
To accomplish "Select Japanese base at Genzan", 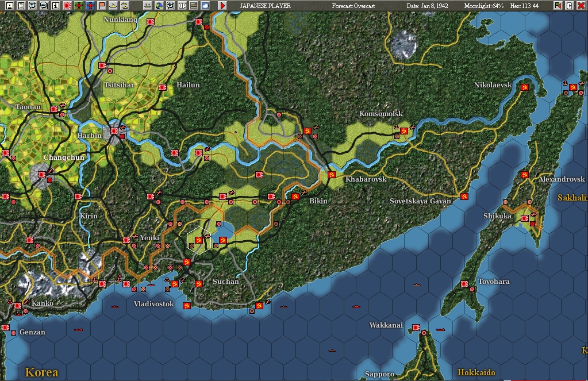I will [x=6, y=328].
